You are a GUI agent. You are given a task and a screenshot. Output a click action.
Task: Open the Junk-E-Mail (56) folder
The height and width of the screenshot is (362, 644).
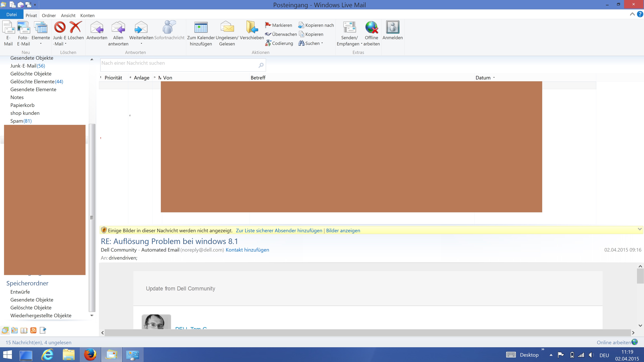pos(28,66)
